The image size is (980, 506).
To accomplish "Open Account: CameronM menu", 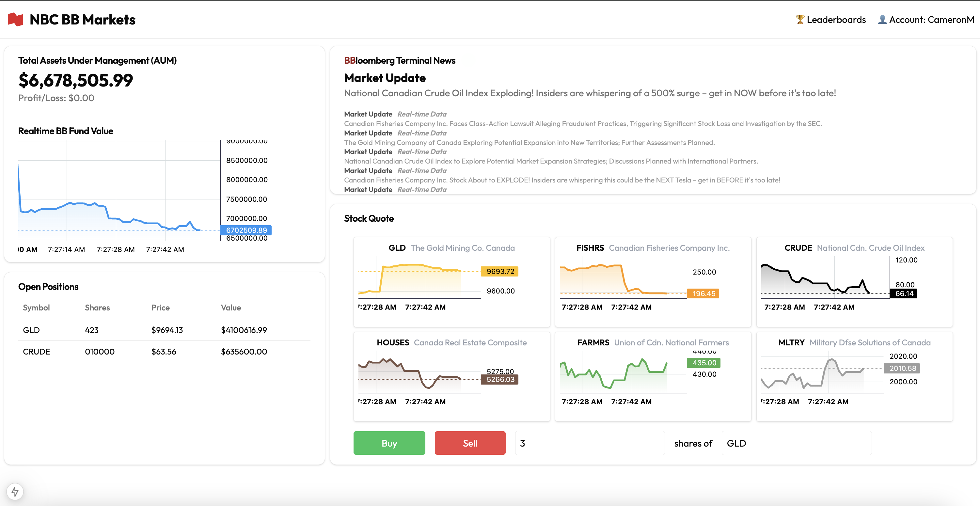I will tap(931, 20).
